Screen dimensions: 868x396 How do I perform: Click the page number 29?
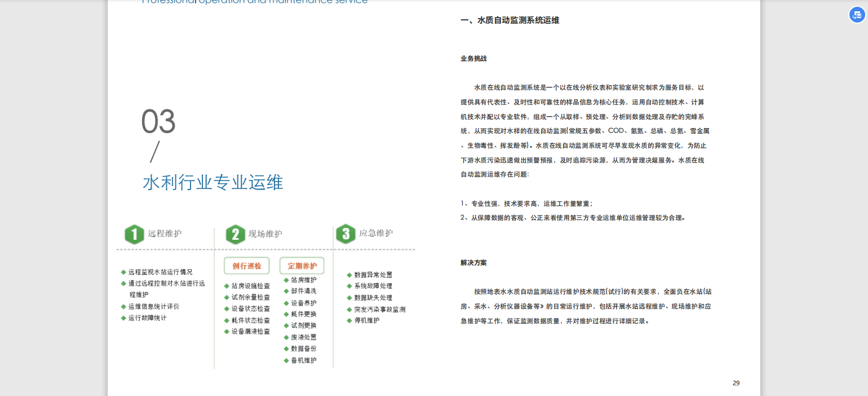[x=736, y=383]
